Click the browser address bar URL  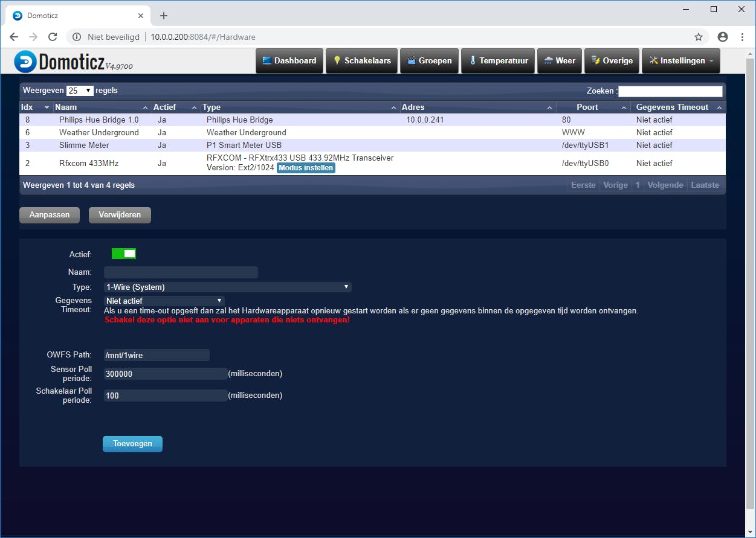[203, 37]
